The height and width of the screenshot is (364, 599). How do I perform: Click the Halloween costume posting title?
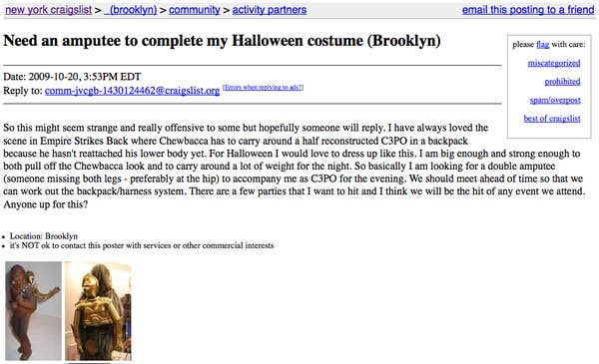(222, 41)
